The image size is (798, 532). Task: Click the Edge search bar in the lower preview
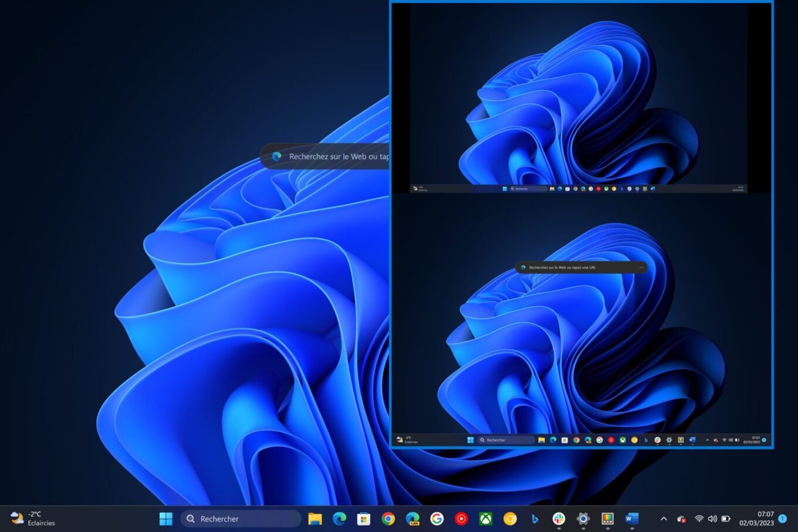pos(581,267)
